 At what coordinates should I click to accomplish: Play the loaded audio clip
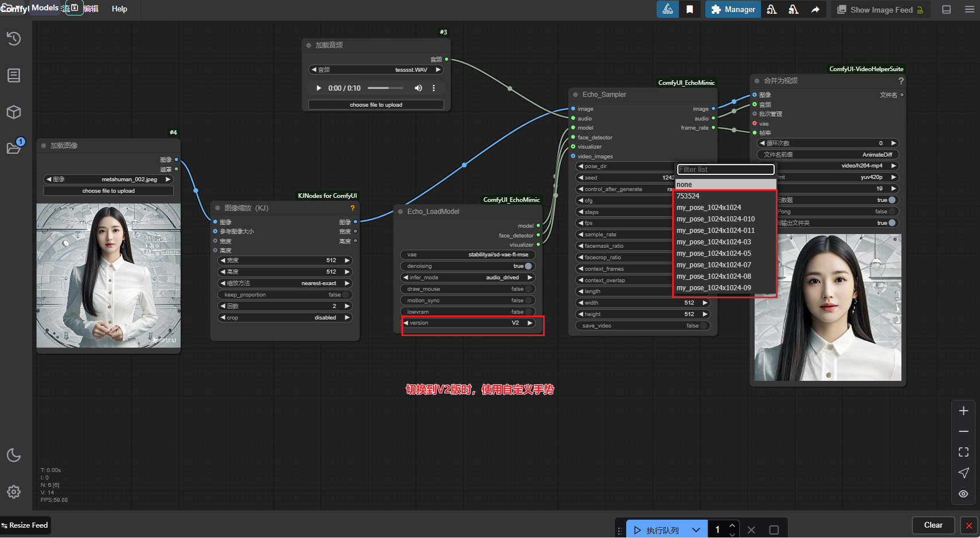tap(319, 88)
